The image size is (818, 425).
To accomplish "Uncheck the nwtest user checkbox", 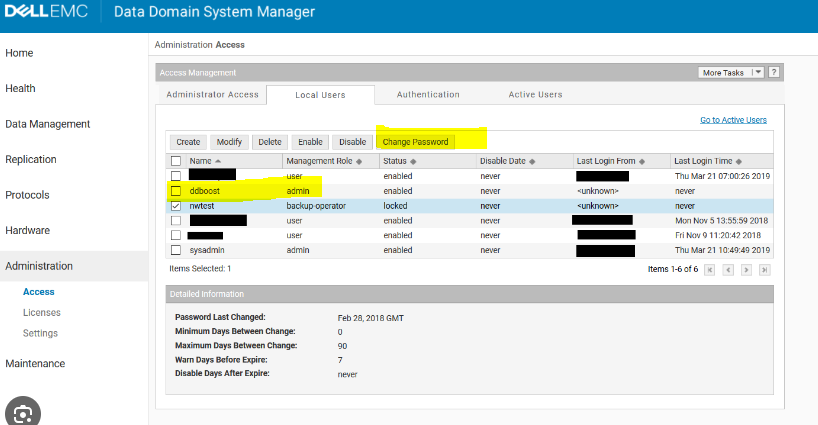I will click(176, 205).
